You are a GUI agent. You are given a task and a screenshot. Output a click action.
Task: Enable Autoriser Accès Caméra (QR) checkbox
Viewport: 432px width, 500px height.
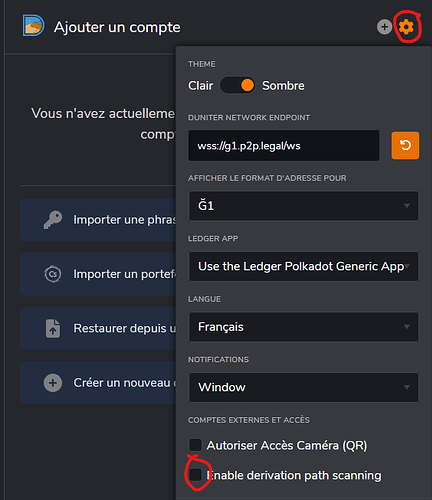pos(195,445)
